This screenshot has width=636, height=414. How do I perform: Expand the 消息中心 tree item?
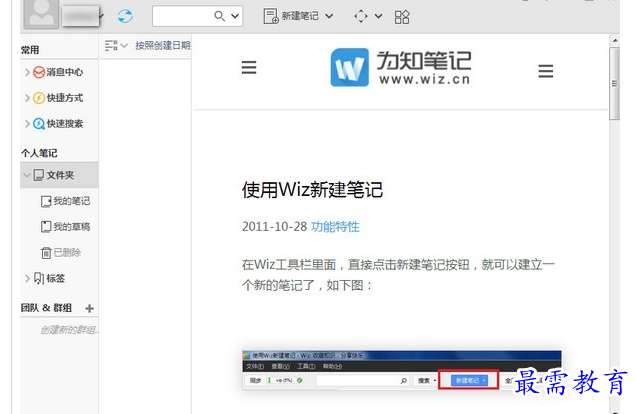pyautogui.click(x=27, y=72)
